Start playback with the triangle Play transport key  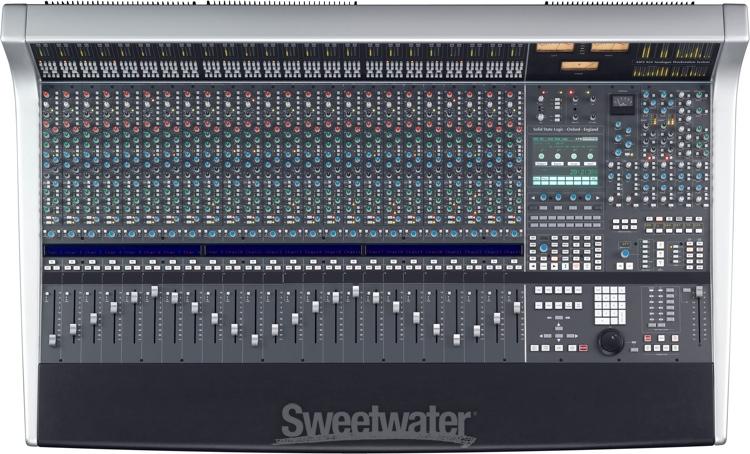click(x=554, y=266)
